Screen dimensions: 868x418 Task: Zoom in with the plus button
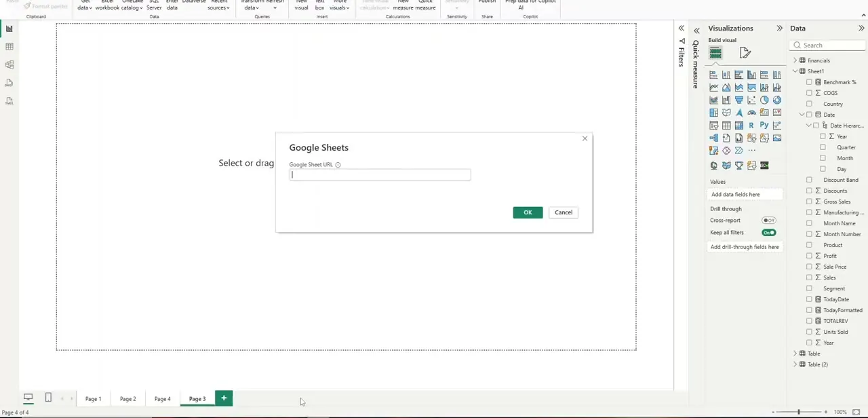click(825, 412)
